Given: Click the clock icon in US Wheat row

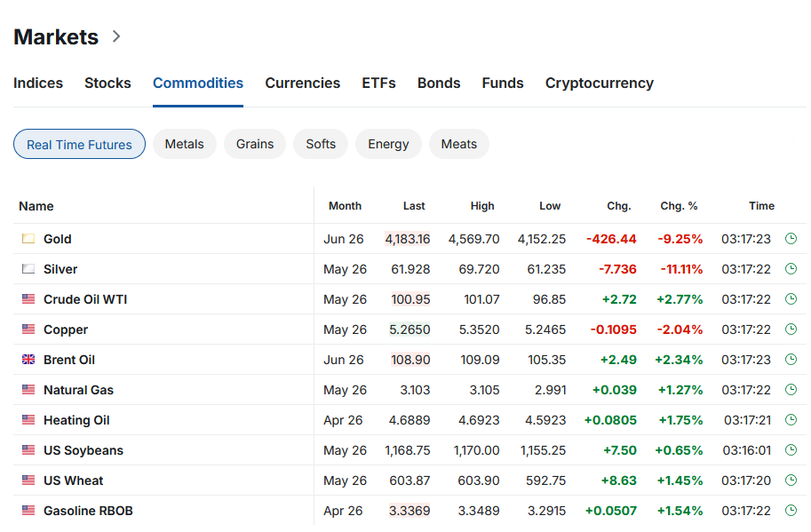Looking at the screenshot, I should [x=791, y=480].
